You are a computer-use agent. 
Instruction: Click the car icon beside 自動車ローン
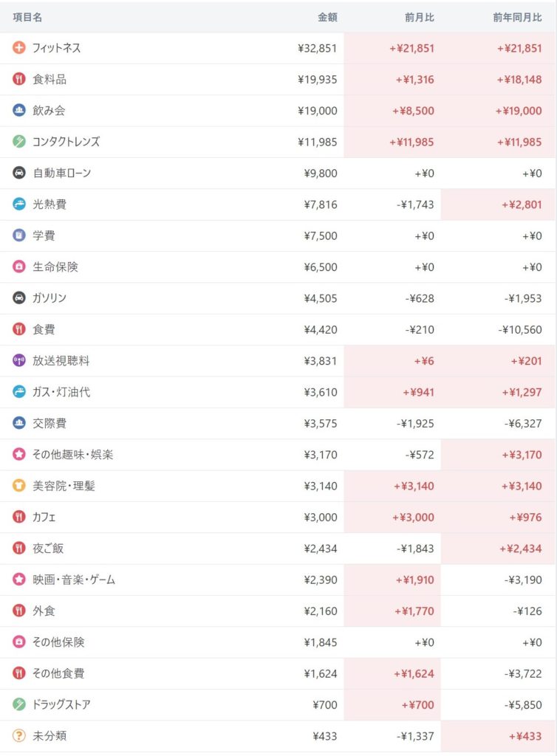pyautogui.click(x=19, y=173)
